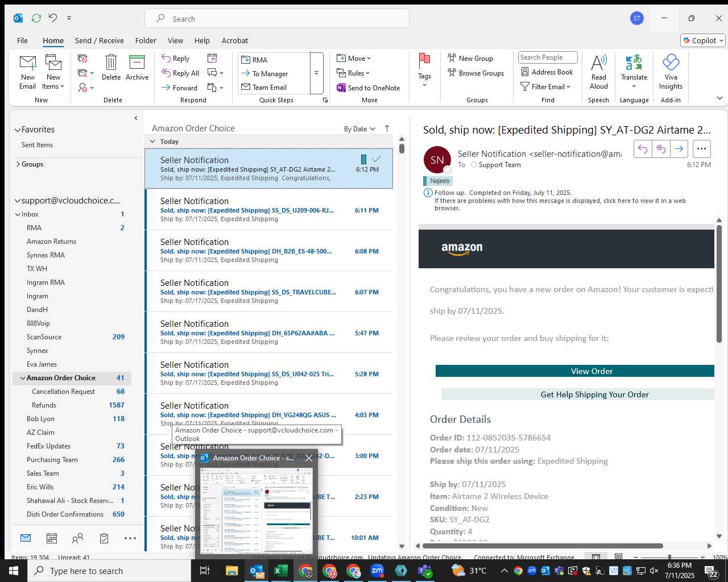Click the message list vertical scrollbar
Screen dimensions: 728x582
click(x=402, y=148)
